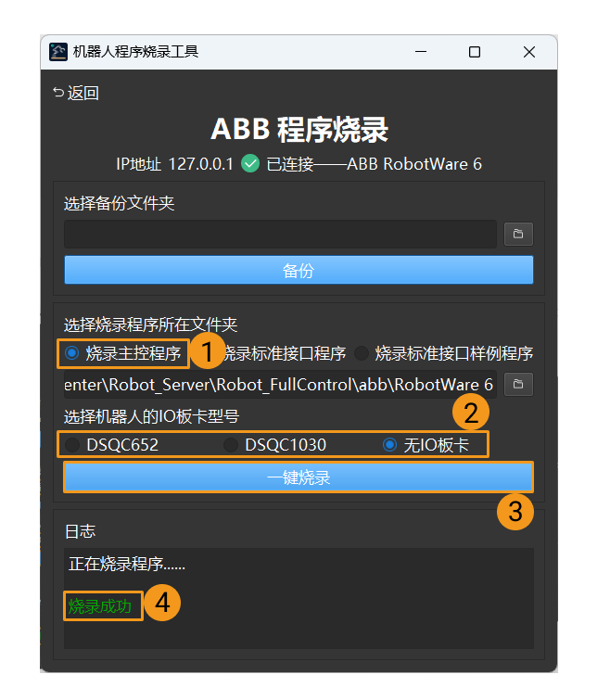Image resolution: width=610 pixels, height=700 pixels.
Task: Open folder browser for backup folder
Action: click(518, 234)
